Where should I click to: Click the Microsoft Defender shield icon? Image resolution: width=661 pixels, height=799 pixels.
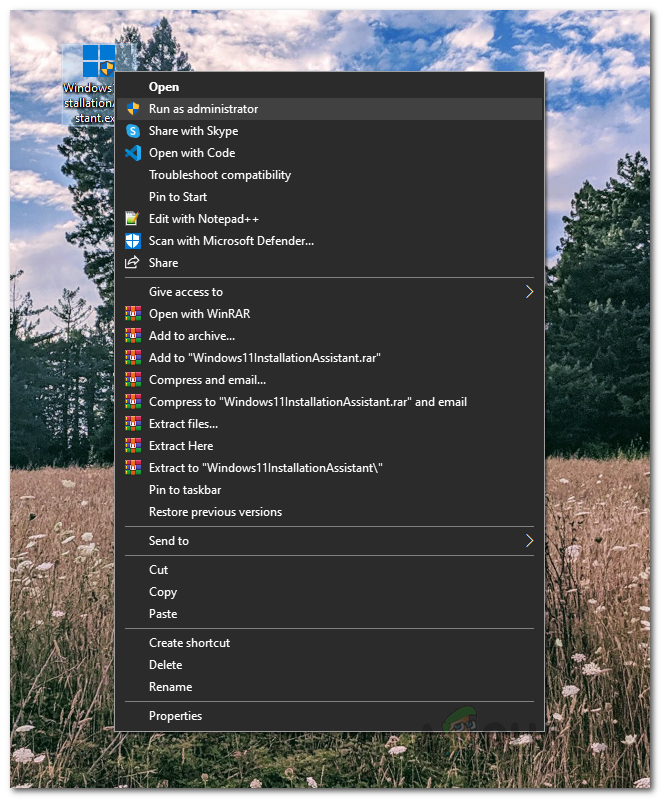133,241
